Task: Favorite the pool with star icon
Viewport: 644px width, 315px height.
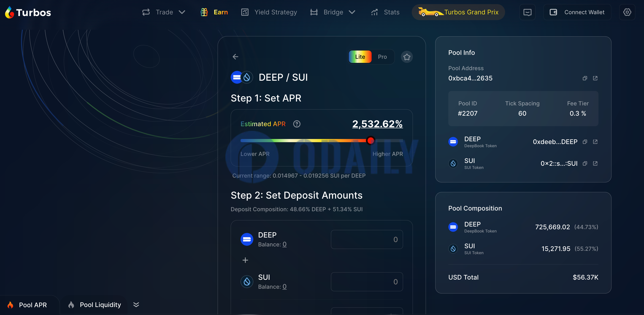Action: (407, 57)
